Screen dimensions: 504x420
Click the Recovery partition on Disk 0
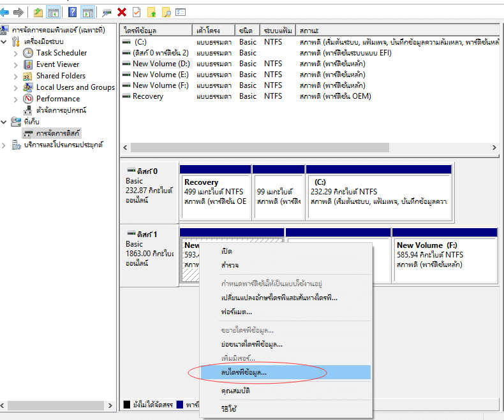(214, 192)
